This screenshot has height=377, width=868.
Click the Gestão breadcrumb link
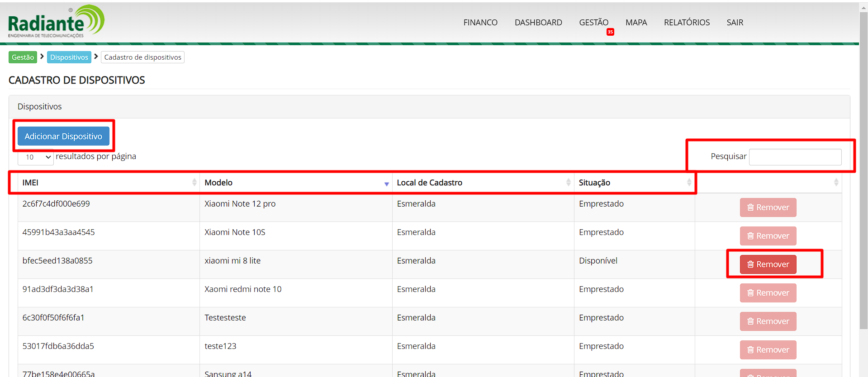coord(23,57)
